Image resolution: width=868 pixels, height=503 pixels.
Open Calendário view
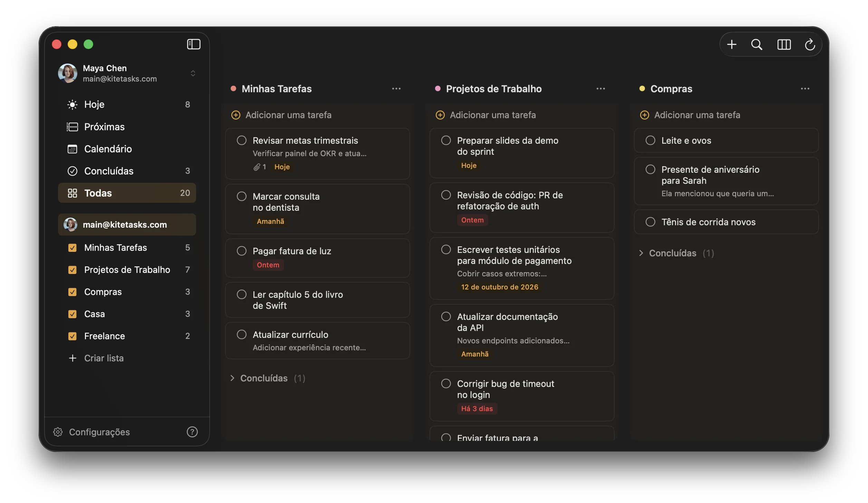127,149
